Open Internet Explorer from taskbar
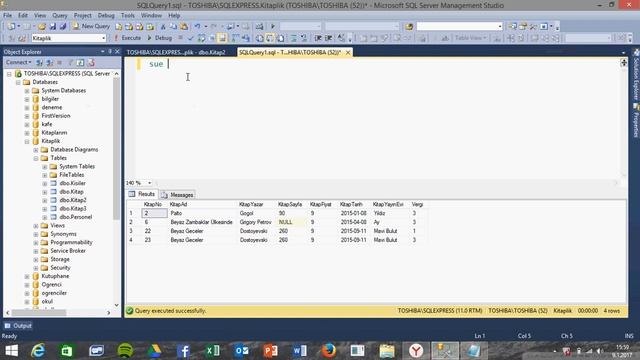Viewport: 640px width, 360px height. (38, 351)
